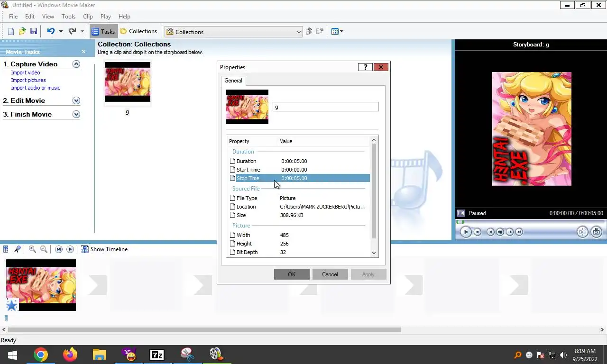Take picture from preview
This screenshot has width=607, height=364.
pyautogui.click(x=597, y=232)
